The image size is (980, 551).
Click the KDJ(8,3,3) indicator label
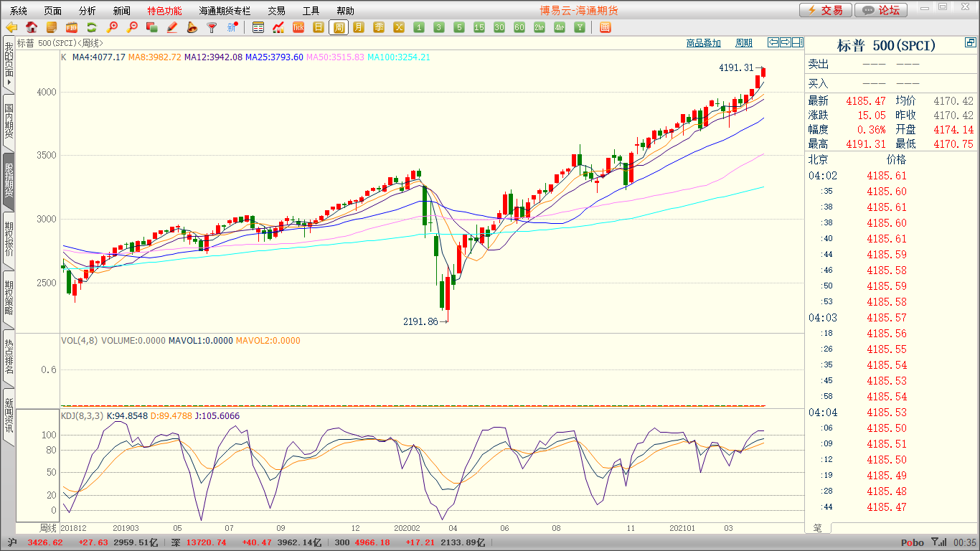pos(82,415)
